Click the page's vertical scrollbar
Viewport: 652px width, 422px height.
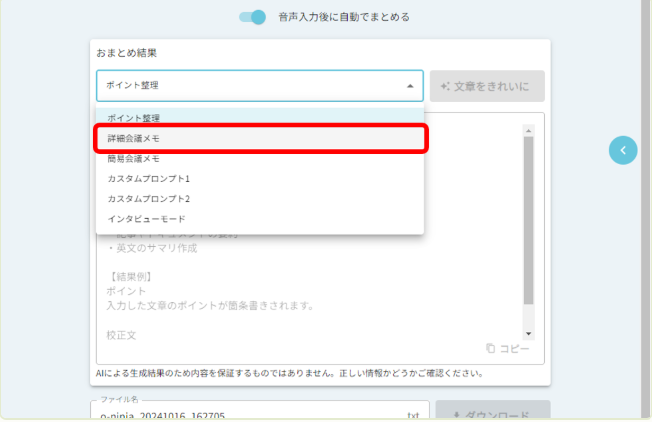[x=645, y=200]
